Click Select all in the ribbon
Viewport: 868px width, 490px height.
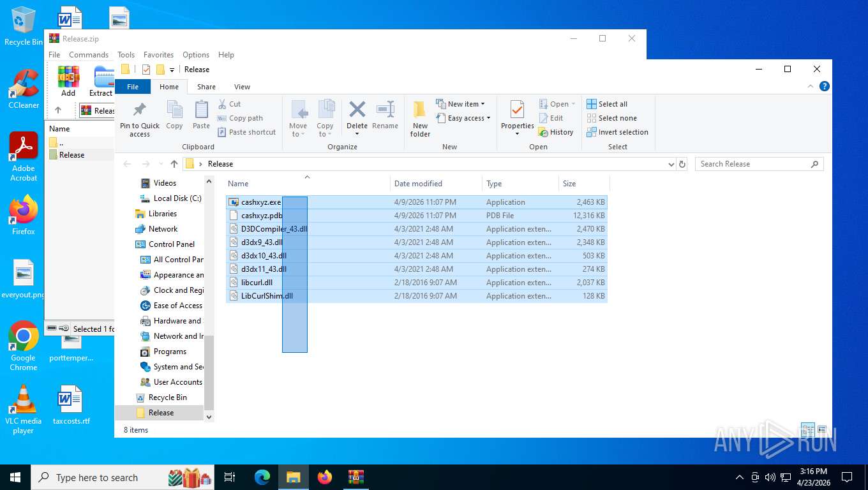coord(607,104)
